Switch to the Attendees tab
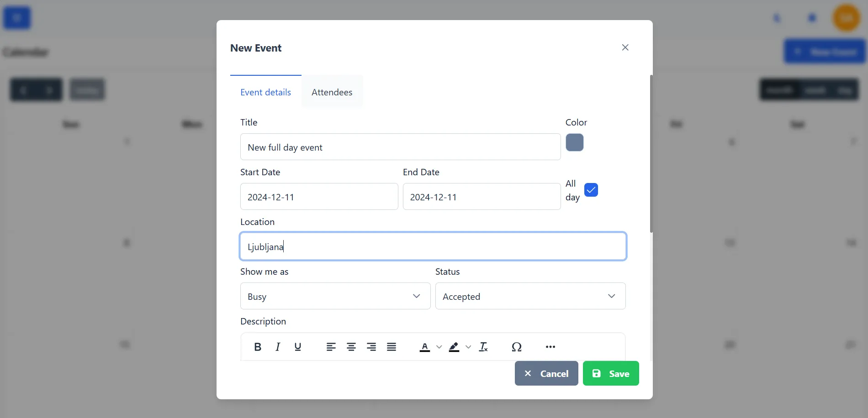The image size is (868, 418). pyautogui.click(x=332, y=92)
